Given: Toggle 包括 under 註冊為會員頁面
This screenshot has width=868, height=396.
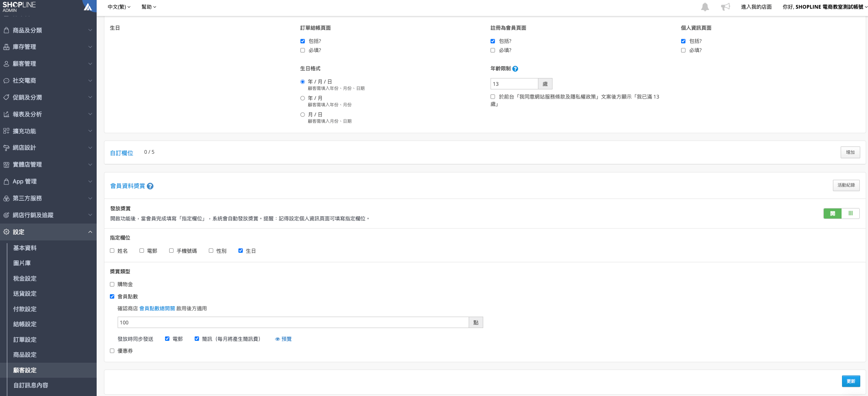Looking at the screenshot, I should point(493,41).
